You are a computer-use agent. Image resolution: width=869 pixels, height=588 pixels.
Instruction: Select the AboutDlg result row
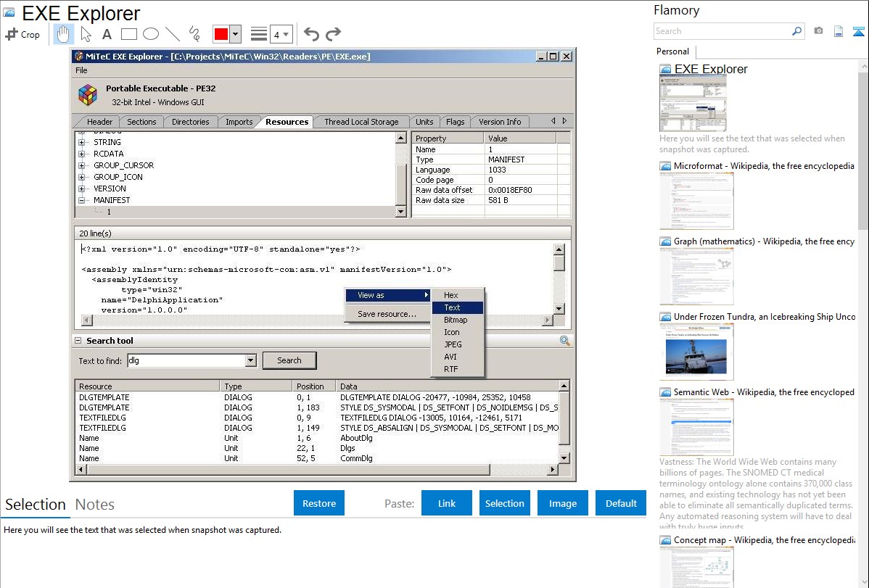click(317, 439)
